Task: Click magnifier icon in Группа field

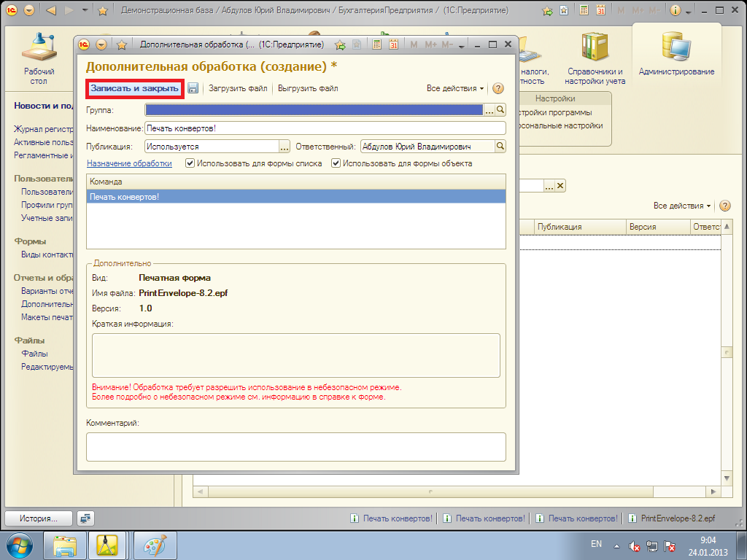Action: tap(500, 109)
